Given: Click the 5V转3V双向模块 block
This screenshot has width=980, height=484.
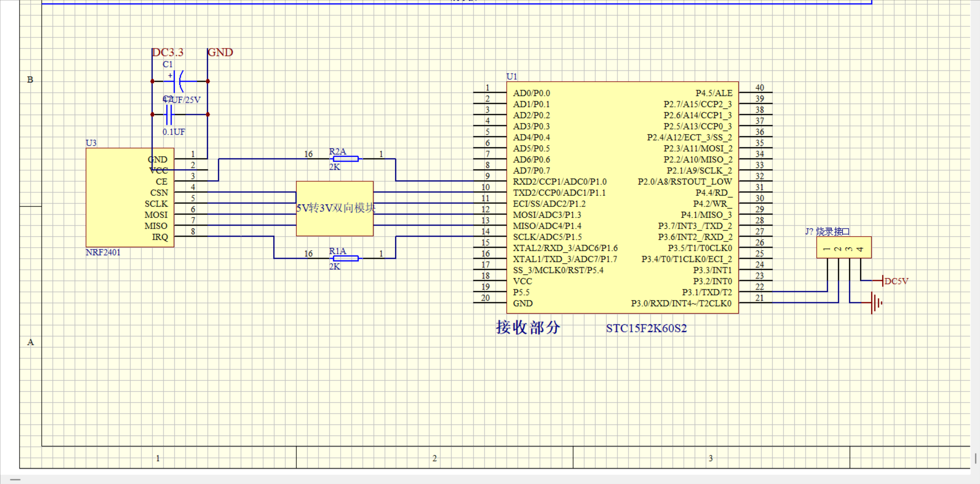Looking at the screenshot, I should [335, 208].
